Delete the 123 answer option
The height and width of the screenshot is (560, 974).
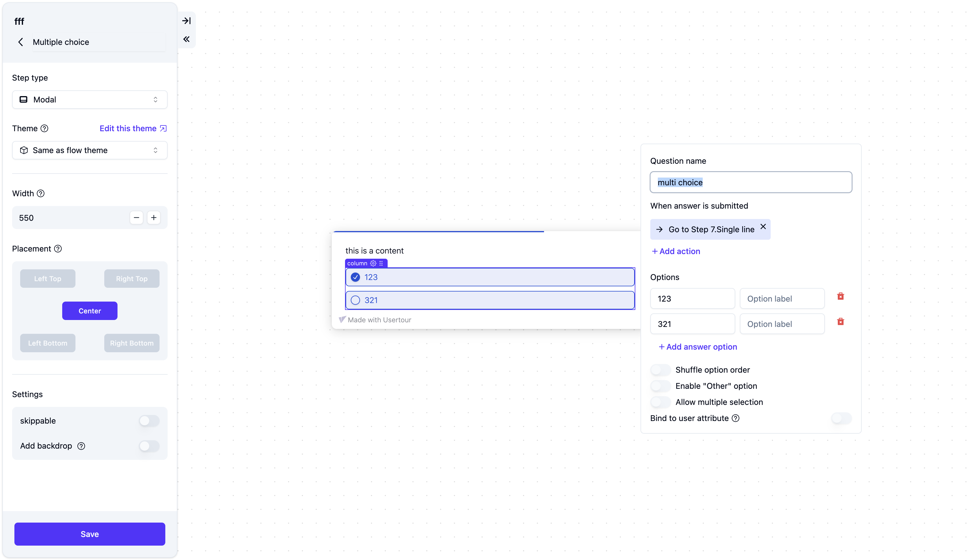[x=840, y=296]
